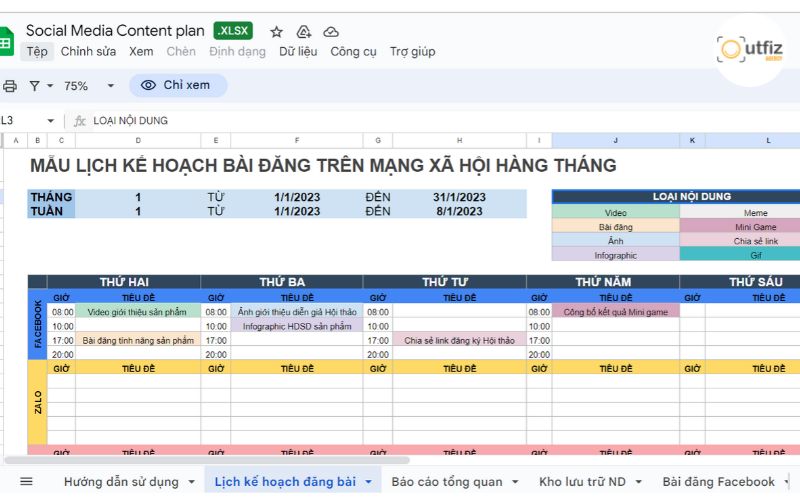Select column header F
This screenshot has height=500, width=800.
(297, 140)
